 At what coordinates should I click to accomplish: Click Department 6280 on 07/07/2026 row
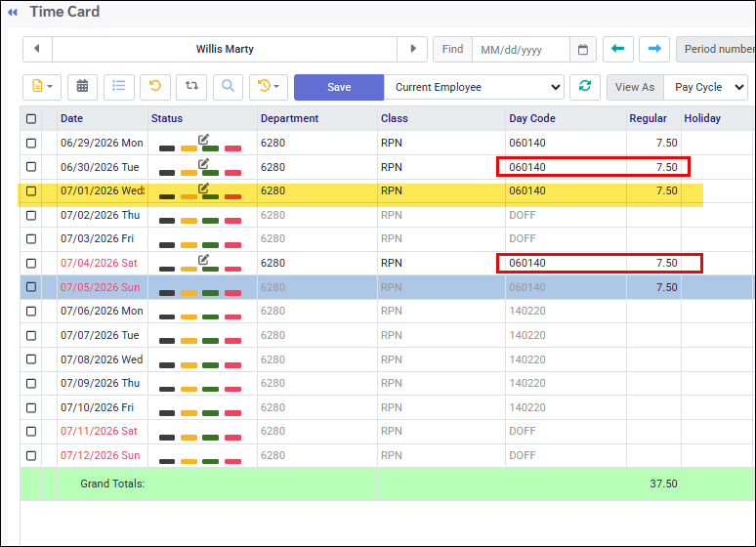273,335
